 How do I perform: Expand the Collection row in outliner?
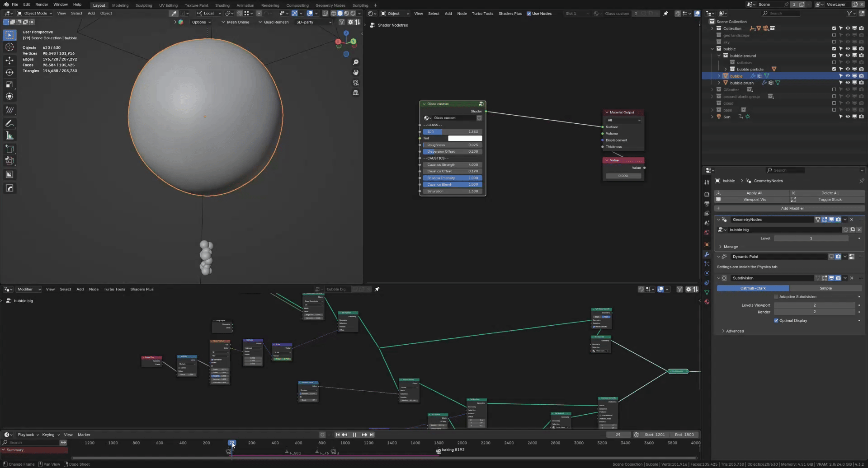pos(712,28)
